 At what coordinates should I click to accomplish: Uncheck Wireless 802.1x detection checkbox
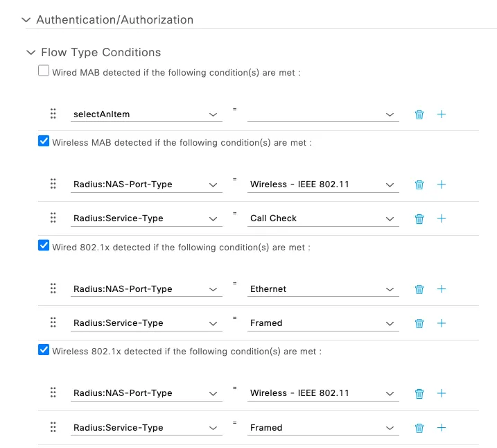[x=44, y=350]
